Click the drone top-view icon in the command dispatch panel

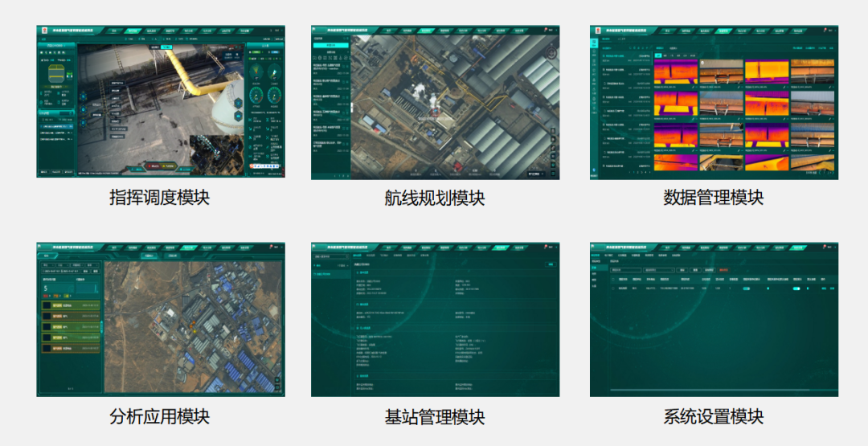(x=56, y=73)
